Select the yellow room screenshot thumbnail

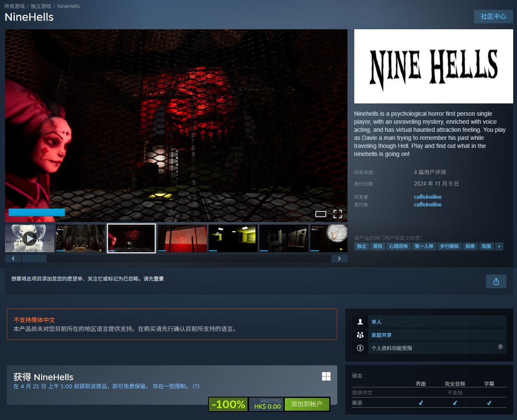233,239
